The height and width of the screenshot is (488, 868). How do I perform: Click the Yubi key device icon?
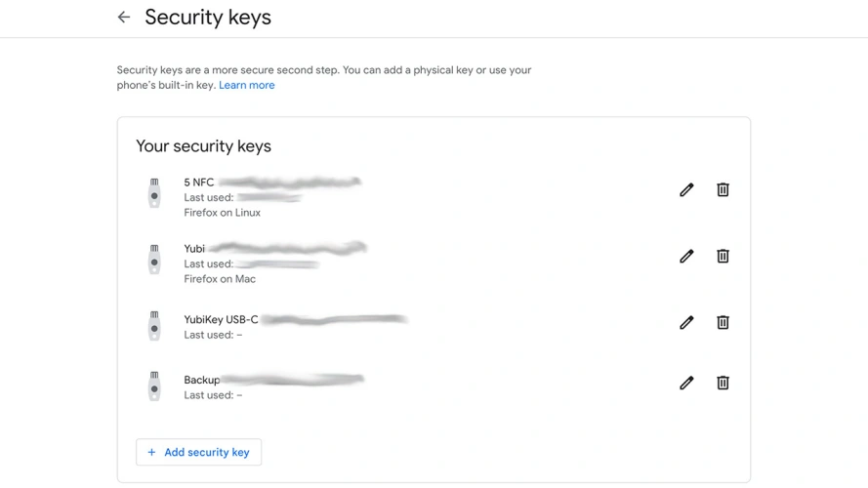[x=154, y=260]
